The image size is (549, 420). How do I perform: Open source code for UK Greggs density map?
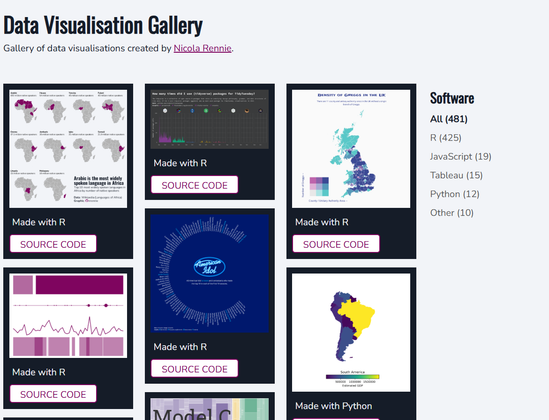point(336,244)
